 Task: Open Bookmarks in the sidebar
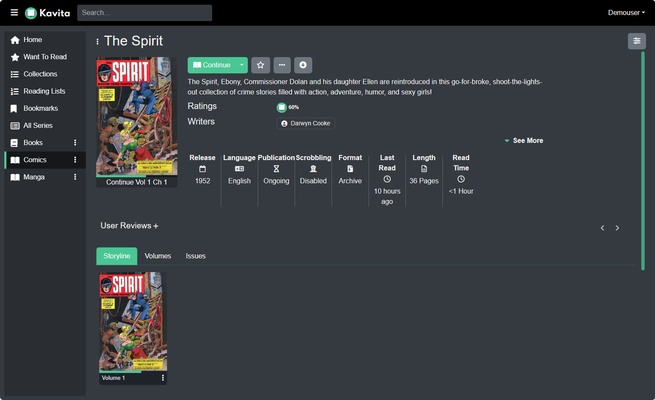coord(40,108)
